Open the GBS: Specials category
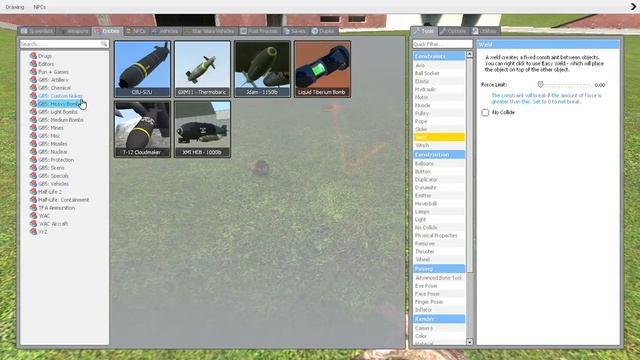 click(53, 176)
